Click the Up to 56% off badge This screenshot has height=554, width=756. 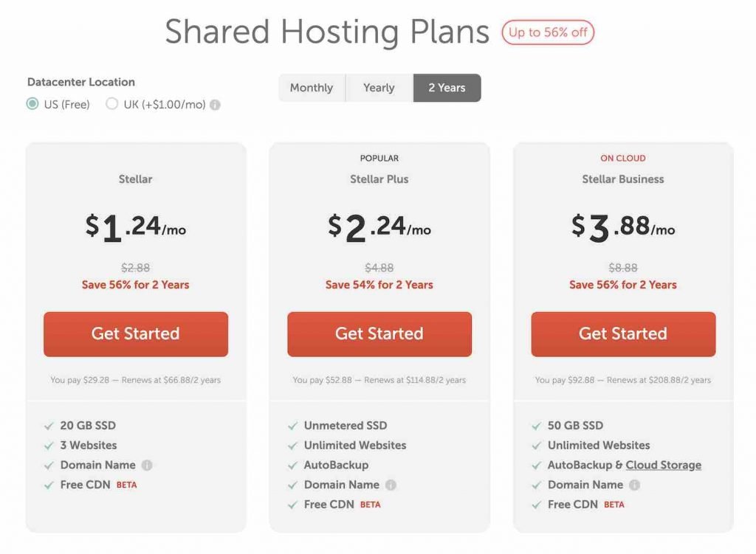(548, 32)
